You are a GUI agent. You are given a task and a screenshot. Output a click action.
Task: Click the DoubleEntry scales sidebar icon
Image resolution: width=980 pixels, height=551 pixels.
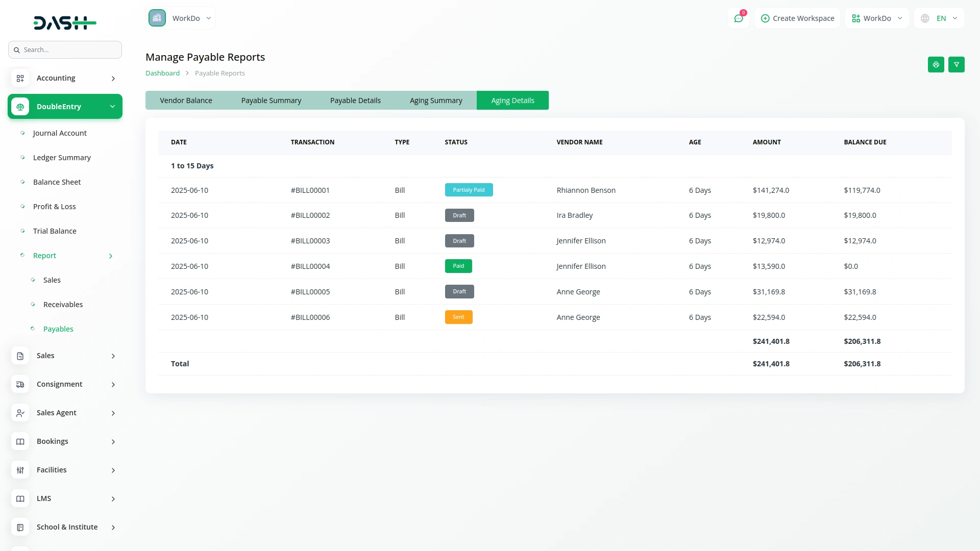[x=20, y=107]
